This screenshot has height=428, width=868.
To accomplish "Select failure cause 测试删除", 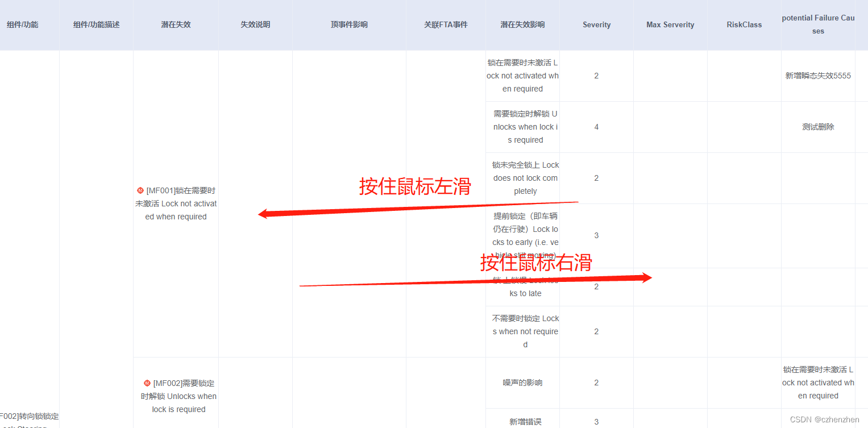I will (x=818, y=127).
